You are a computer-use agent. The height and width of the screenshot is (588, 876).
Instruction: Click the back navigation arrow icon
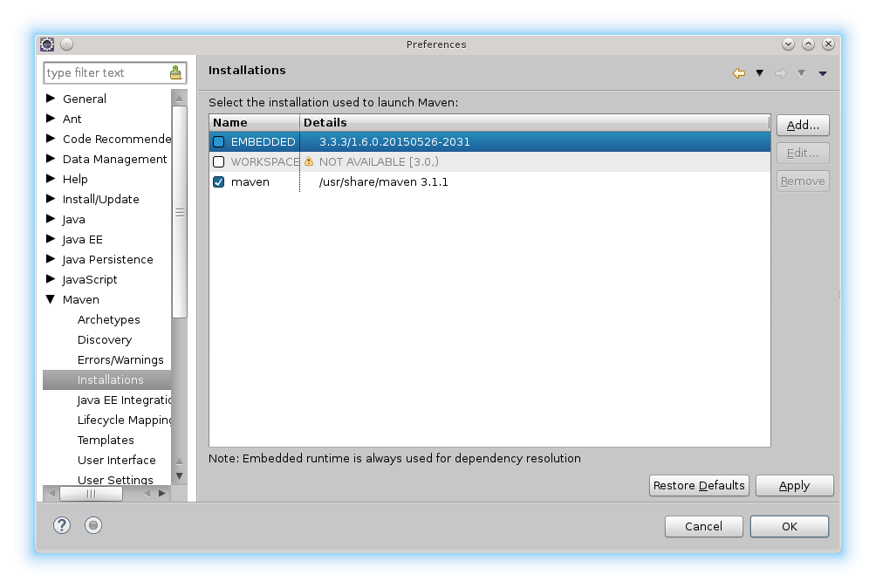click(738, 73)
